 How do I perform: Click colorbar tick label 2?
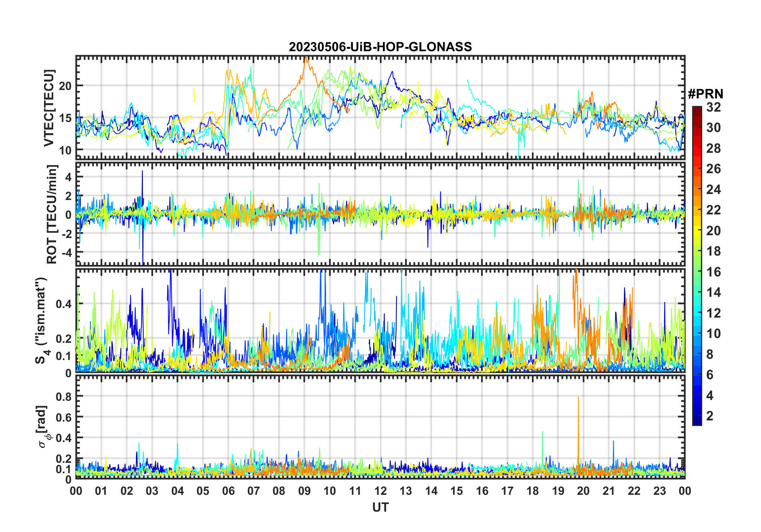pyautogui.click(x=710, y=416)
